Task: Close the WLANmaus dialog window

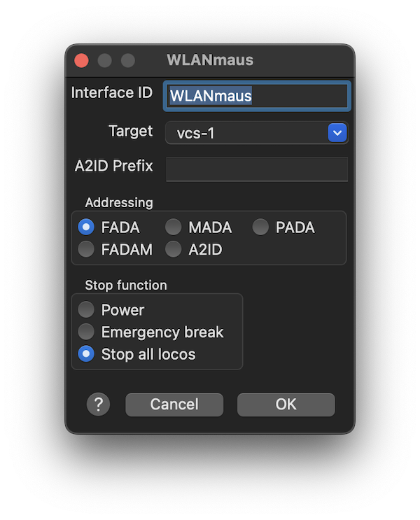Action: pyautogui.click(x=81, y=60)
